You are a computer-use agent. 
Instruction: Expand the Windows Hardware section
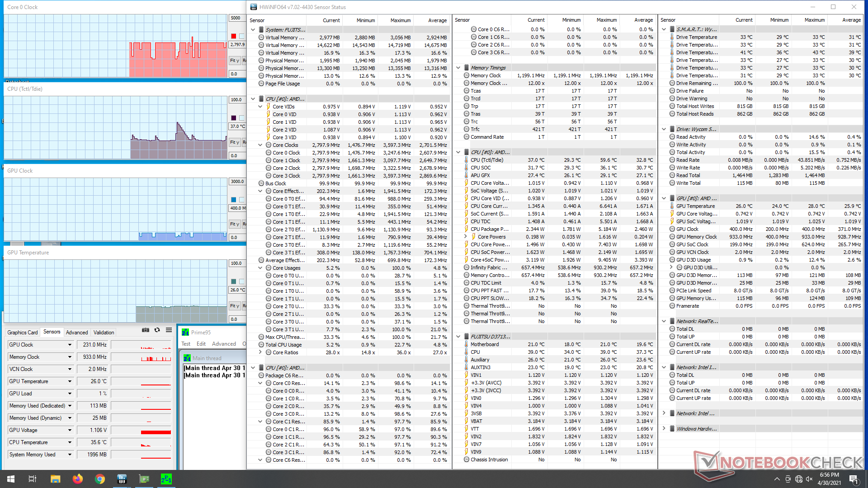click(x=664, y=429)
